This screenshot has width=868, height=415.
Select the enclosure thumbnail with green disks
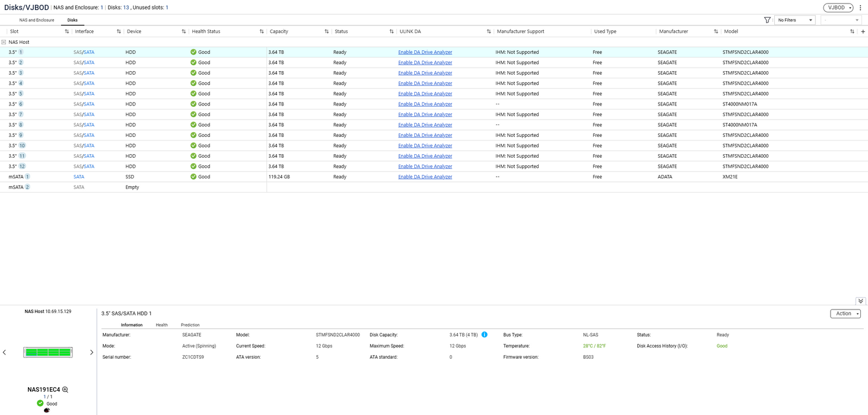tap(47, 352)
